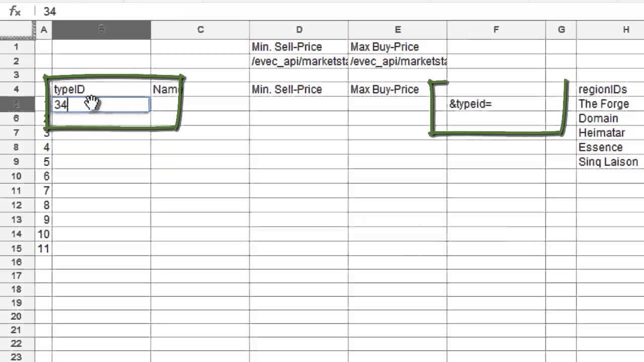This screenshot has width=644, height=362.
Task: Select the regionIDs header cell
Action: click(610, 89)
